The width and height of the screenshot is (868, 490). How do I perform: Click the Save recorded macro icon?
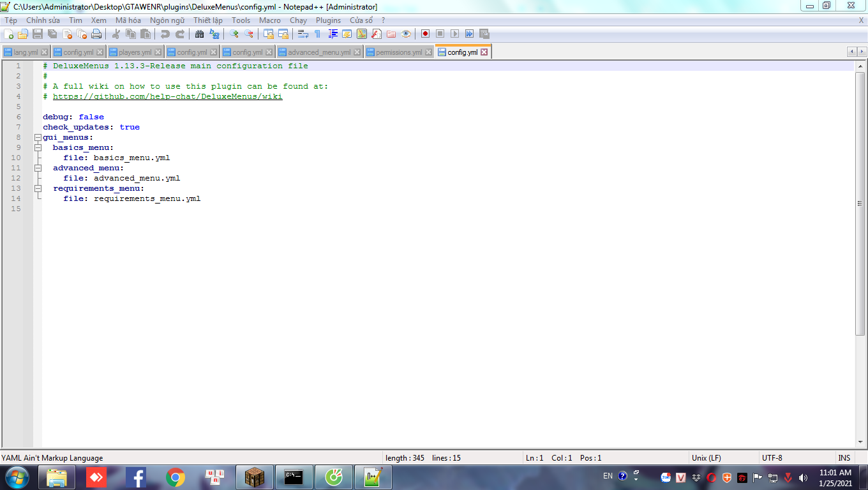click(484, 34)
